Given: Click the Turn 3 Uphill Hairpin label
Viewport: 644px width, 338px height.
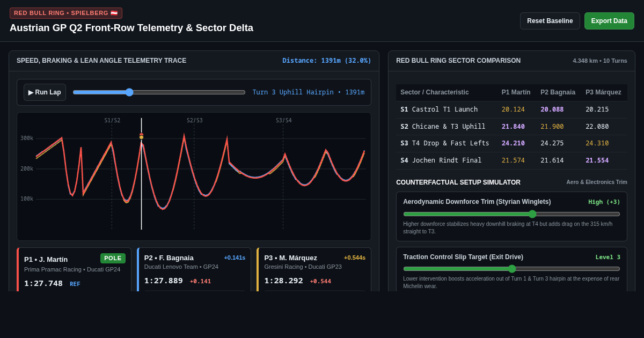Looking at the screenshot, I should tap(309, 92).
